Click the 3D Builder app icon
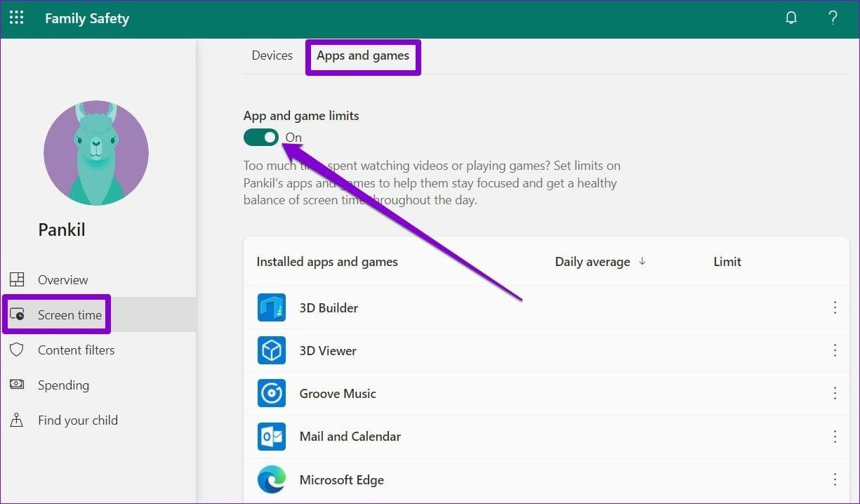The width and height of the screenshot is (860, 504). pyautogui.click(x=272, y=307)
